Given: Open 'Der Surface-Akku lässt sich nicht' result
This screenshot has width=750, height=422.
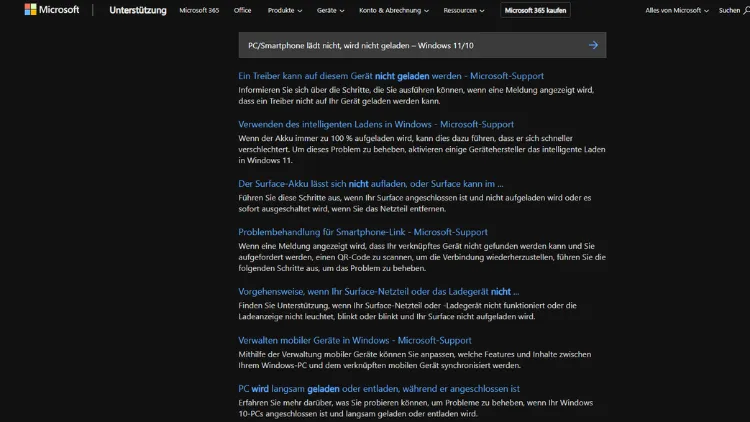Looking at the screenshot, I should pyautogui.click(x=371, y=184).
